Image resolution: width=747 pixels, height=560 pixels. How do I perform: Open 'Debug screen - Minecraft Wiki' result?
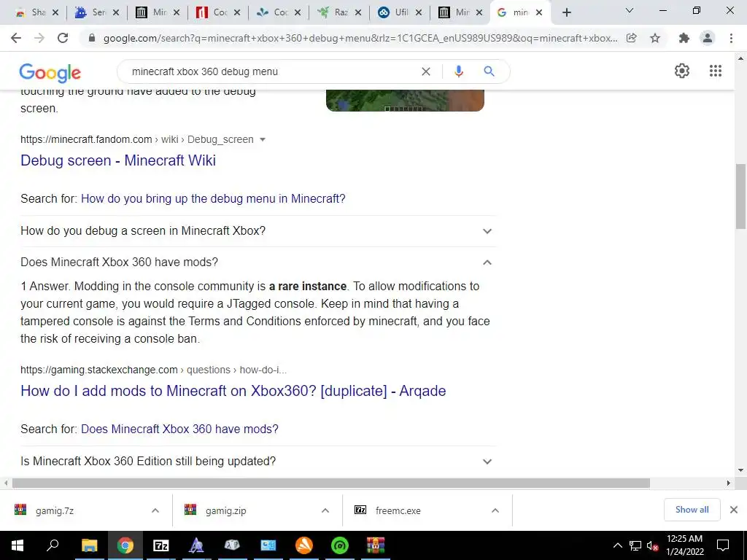point(118,160)
